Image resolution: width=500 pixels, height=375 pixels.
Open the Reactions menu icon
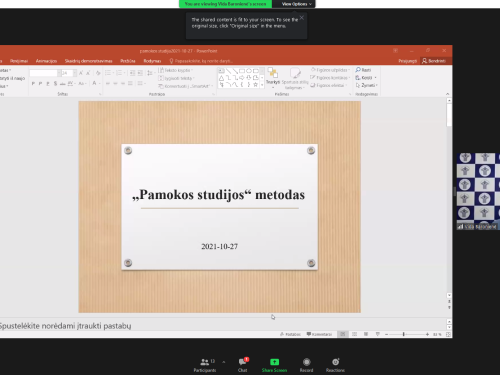[x=335, y=362]
